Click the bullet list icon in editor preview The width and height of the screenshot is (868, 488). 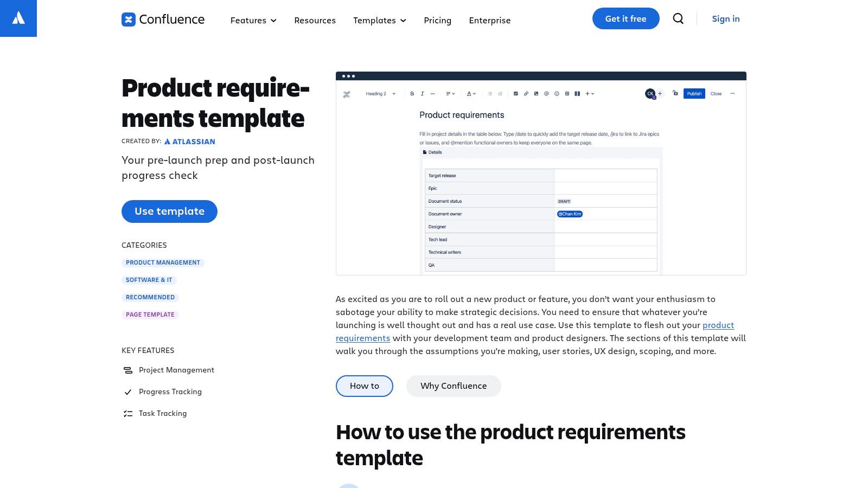[x=490, y=94]
